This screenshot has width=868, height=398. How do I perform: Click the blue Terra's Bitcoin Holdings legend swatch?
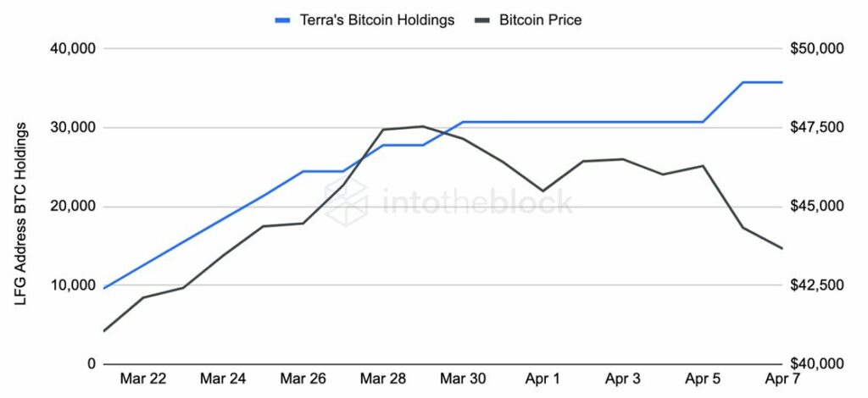(x=283, y=21)
